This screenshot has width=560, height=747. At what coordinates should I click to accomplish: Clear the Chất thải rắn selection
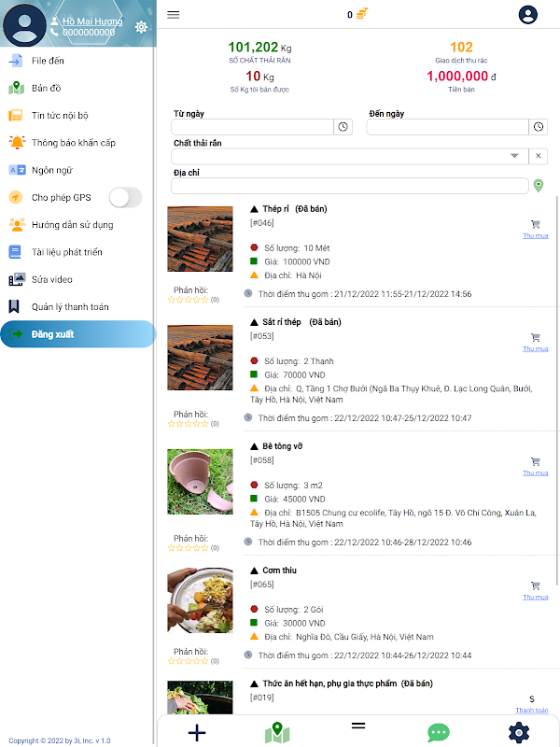[x=539, y=156]
